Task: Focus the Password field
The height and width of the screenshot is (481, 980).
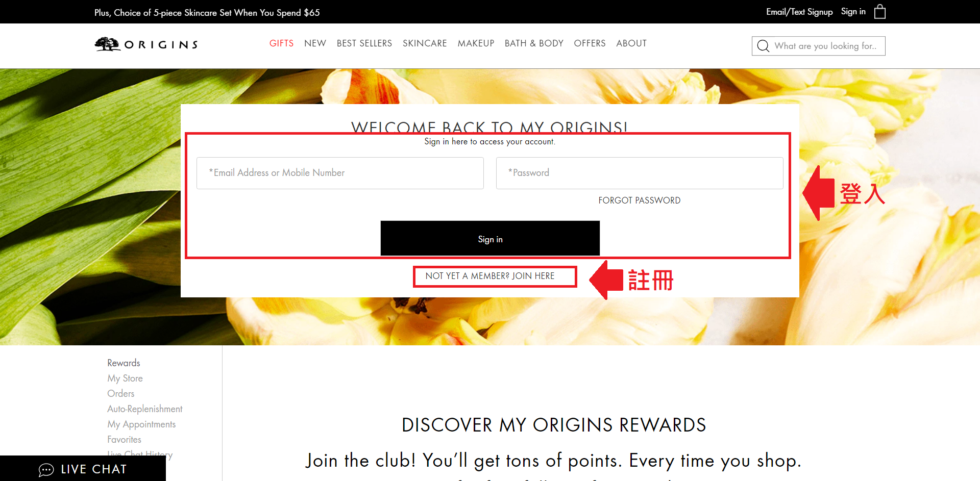Action: 640,173
